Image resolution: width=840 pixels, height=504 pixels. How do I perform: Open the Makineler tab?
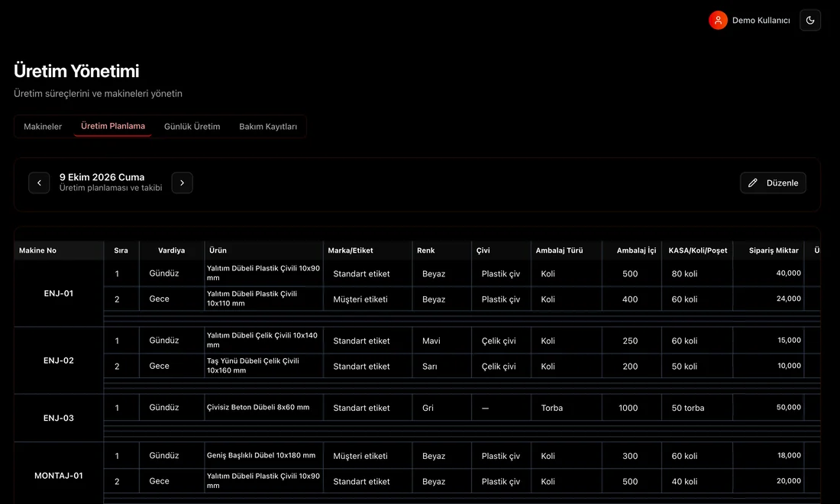tap(43, 127)
